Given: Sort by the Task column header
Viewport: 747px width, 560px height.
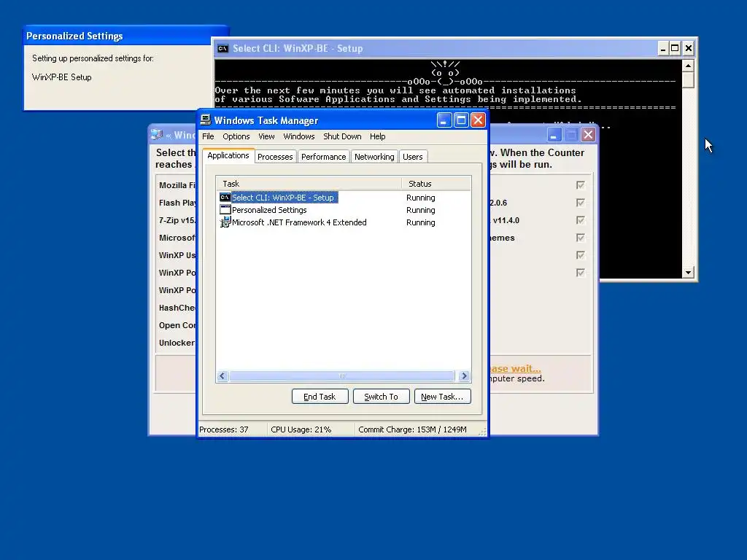Looking at the screenshot, I should point(309,183).
